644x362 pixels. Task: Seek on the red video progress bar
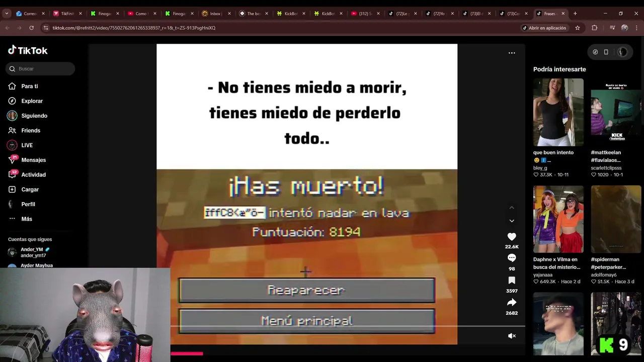(x=187, y=353)
